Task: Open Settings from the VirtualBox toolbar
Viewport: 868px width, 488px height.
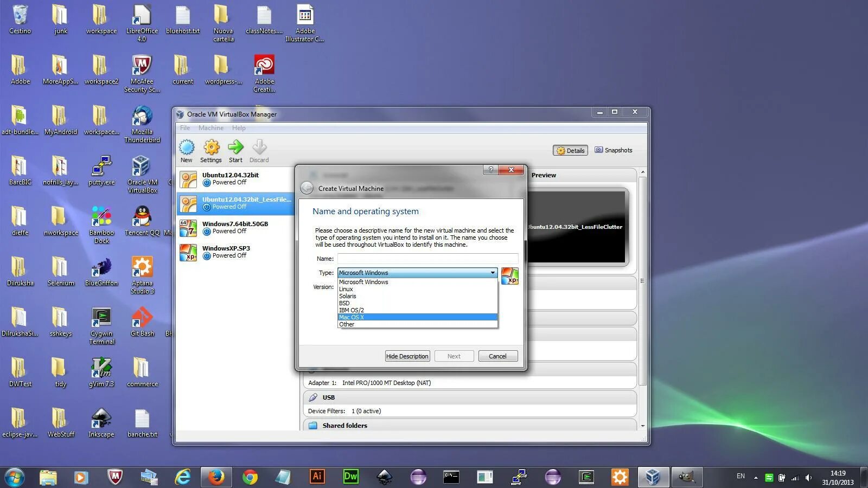Action: coord(211,151)
